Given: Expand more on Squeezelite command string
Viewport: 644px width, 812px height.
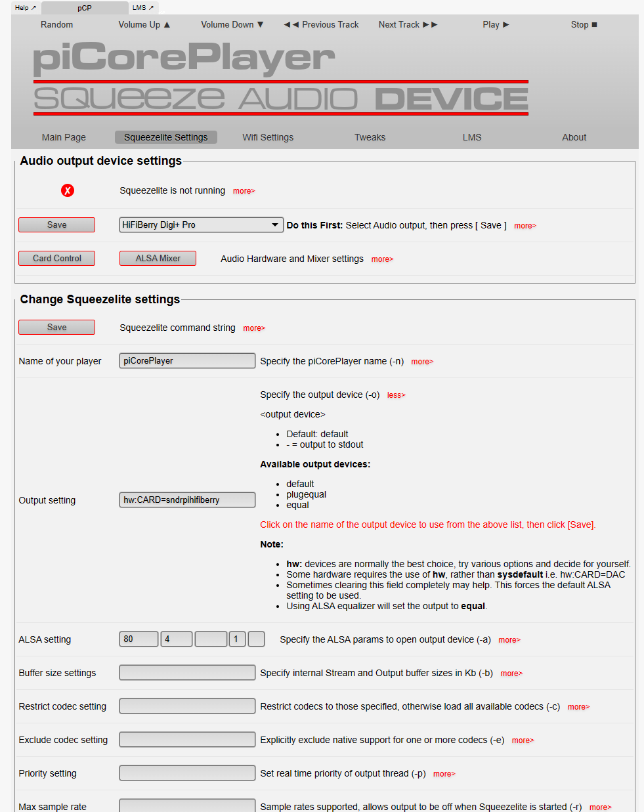Looking at the screenshot, I should pos(254,328).
